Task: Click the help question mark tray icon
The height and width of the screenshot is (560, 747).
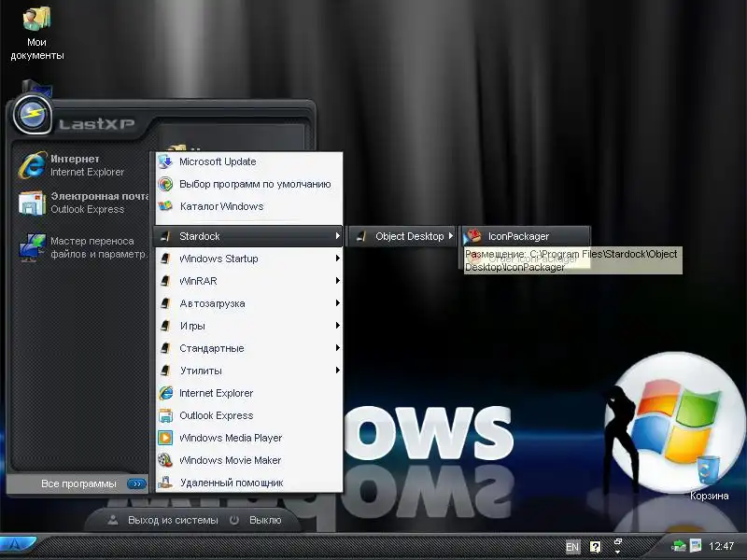Action: coord(595,547)
